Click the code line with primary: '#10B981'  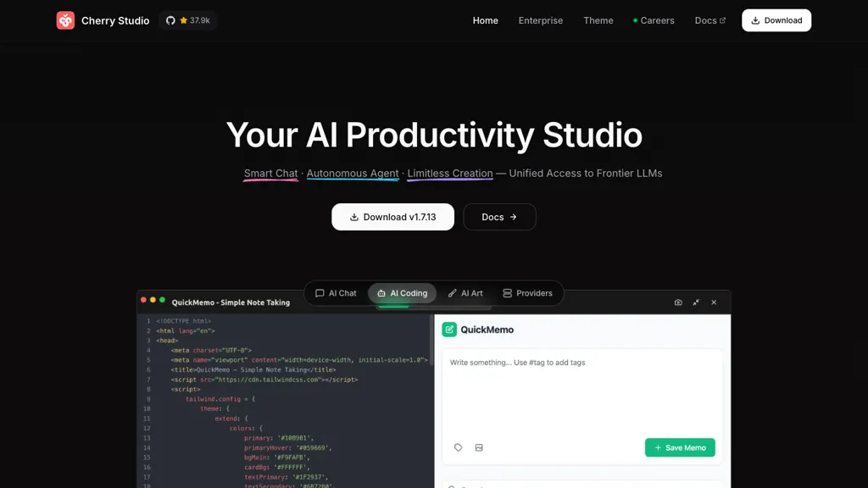tap(278, 438)
